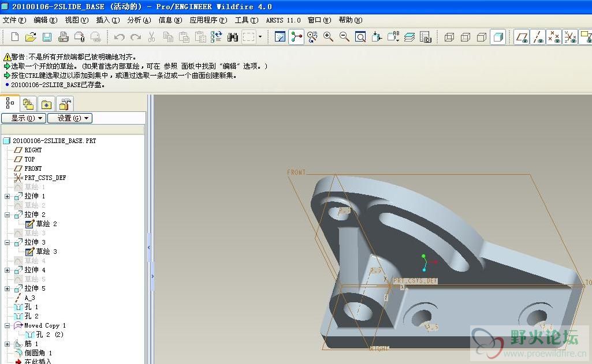
Task: Switch to no hidden display style
Action: click(x=481, y=37)
